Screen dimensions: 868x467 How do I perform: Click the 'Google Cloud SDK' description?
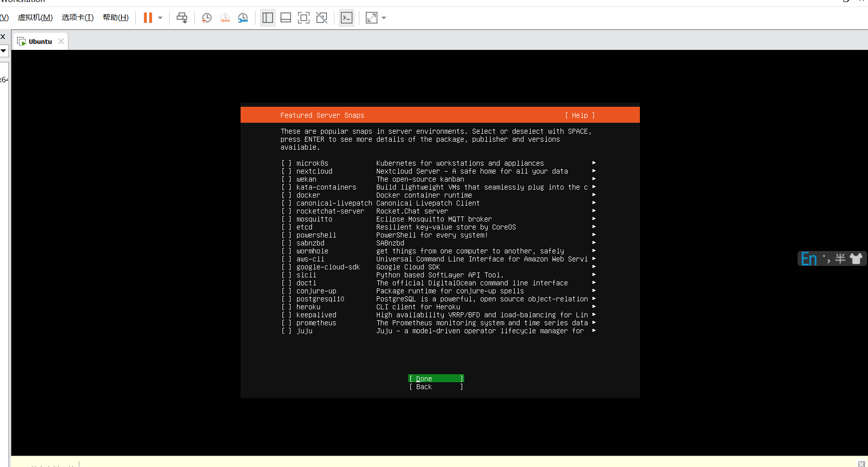tap(408, 267)
